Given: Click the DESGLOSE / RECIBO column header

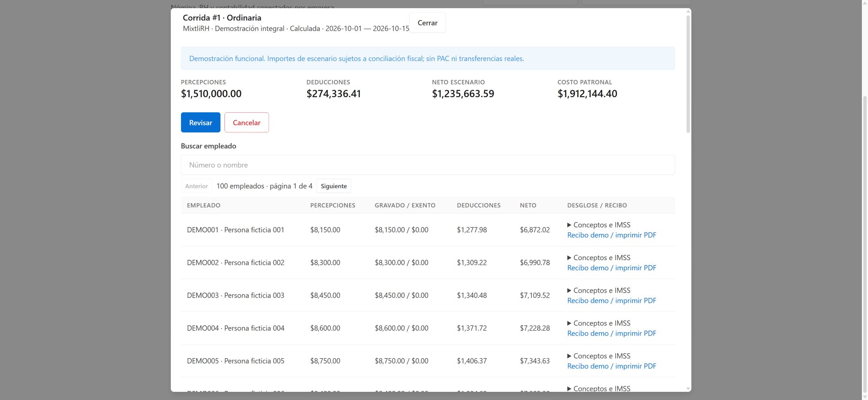Looking at the screenshot, I should [597, 205].
